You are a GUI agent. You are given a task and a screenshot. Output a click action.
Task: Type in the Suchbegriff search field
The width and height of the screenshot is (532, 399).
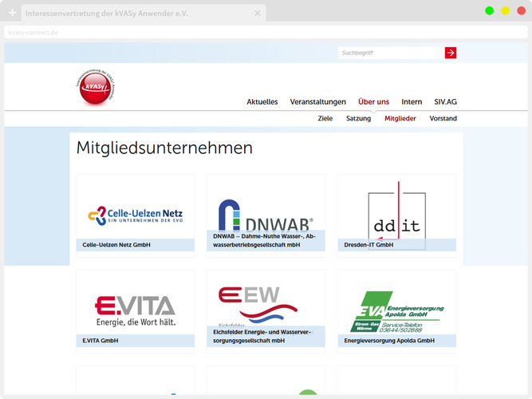[x=390, y=53]
